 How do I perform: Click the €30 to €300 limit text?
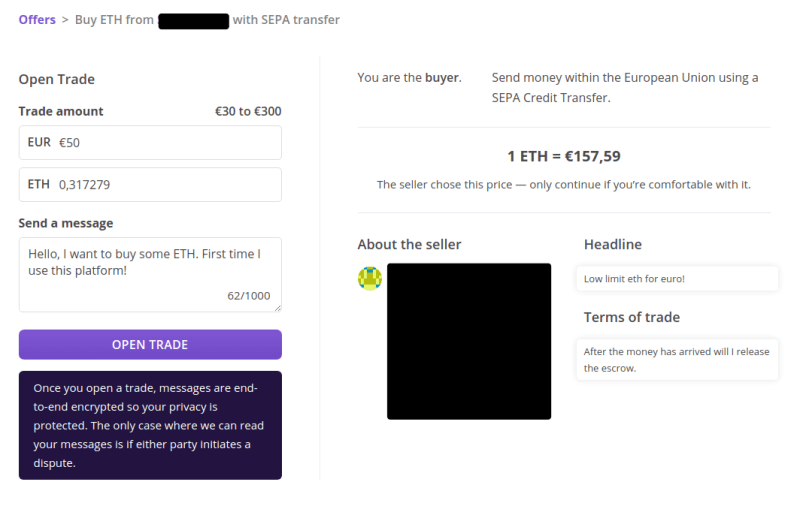(x=248, y=112)
